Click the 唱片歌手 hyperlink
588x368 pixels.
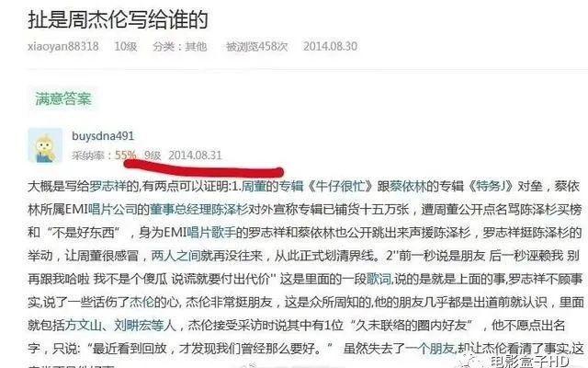[x=211, y=233]
